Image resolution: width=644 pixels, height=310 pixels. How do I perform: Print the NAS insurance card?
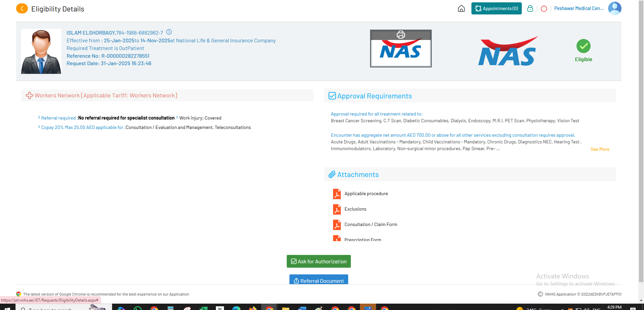tap(401, 35)
